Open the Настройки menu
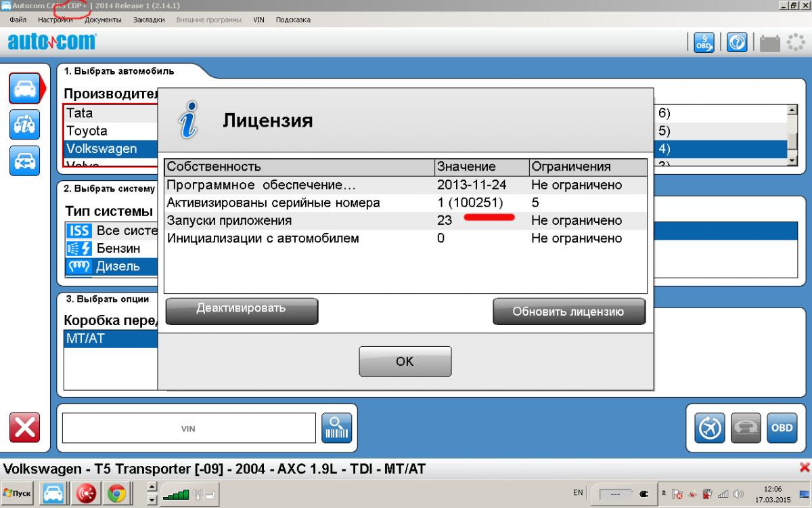This screenshot has width=812, height=508. click(55, 20)
